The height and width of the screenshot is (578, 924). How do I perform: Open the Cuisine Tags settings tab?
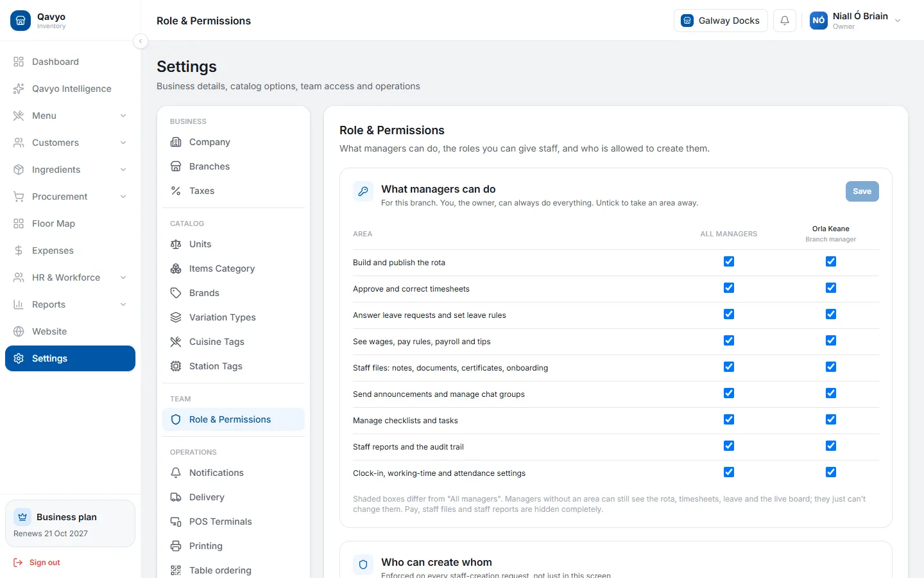pyautogui.click(x=234, y=342)
